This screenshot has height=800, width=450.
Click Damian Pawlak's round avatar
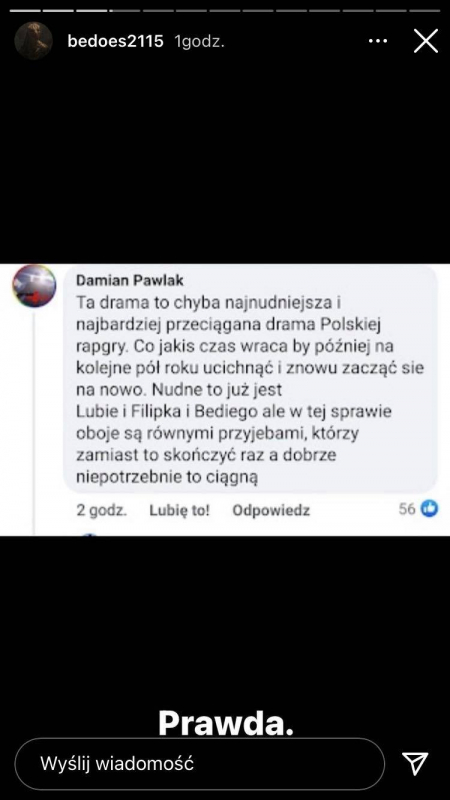[x=34, y=286]
